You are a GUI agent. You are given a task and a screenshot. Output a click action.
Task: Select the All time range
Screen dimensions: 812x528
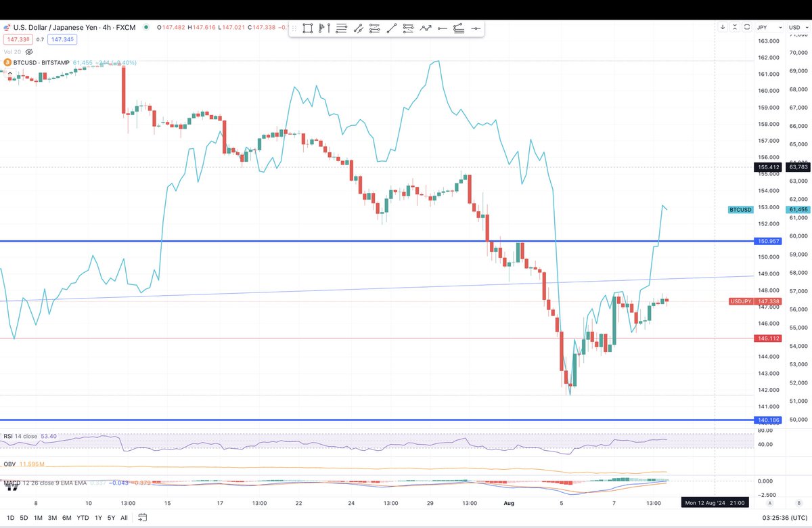pyautogui.click(x=124, y=518)
